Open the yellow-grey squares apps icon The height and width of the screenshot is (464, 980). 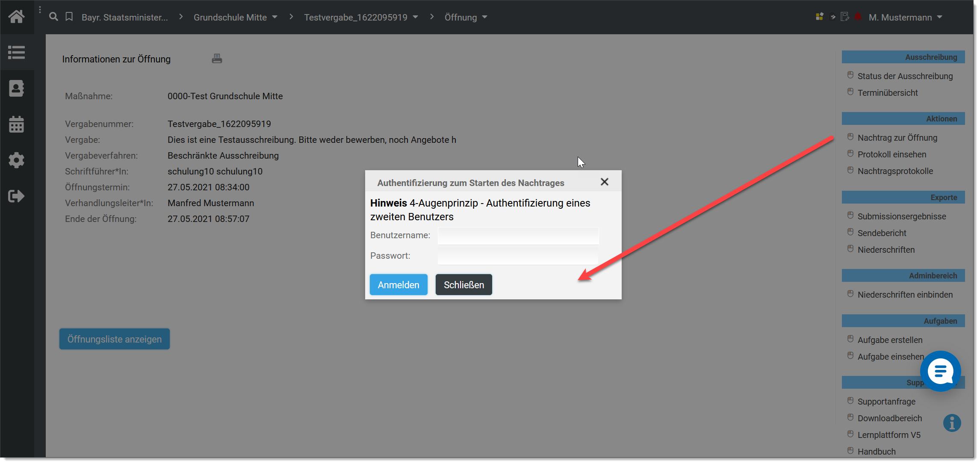click(x=820, y=17)
